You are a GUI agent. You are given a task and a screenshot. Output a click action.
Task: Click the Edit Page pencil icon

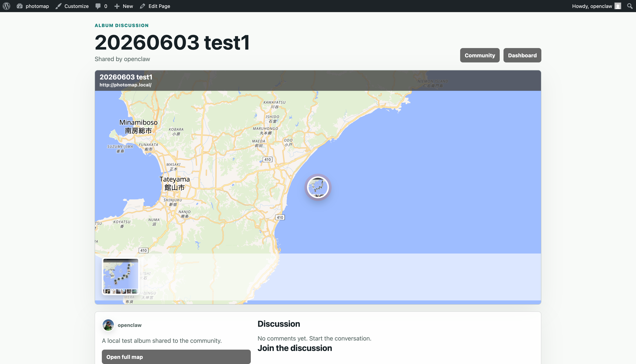point(143,6)
